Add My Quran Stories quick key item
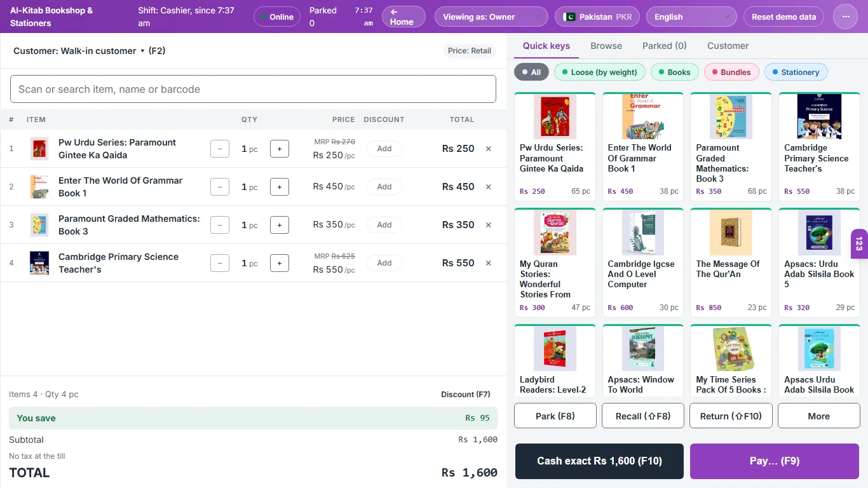Image resolution: width=868 pixels, height=488 pixels. 555,262
